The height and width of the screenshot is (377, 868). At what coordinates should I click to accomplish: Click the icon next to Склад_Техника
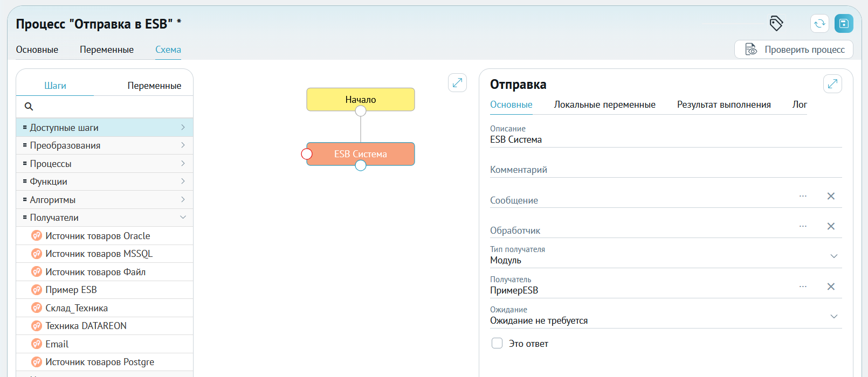[37, 308]
